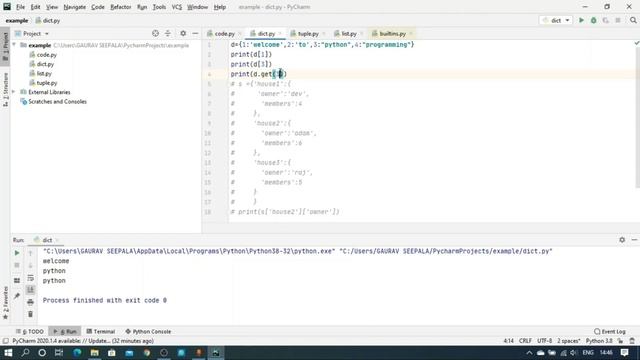The width and height of the screenshot is (640, 360).
Task: Collapse all icon in Project panel header
Action: click(168, 33)
